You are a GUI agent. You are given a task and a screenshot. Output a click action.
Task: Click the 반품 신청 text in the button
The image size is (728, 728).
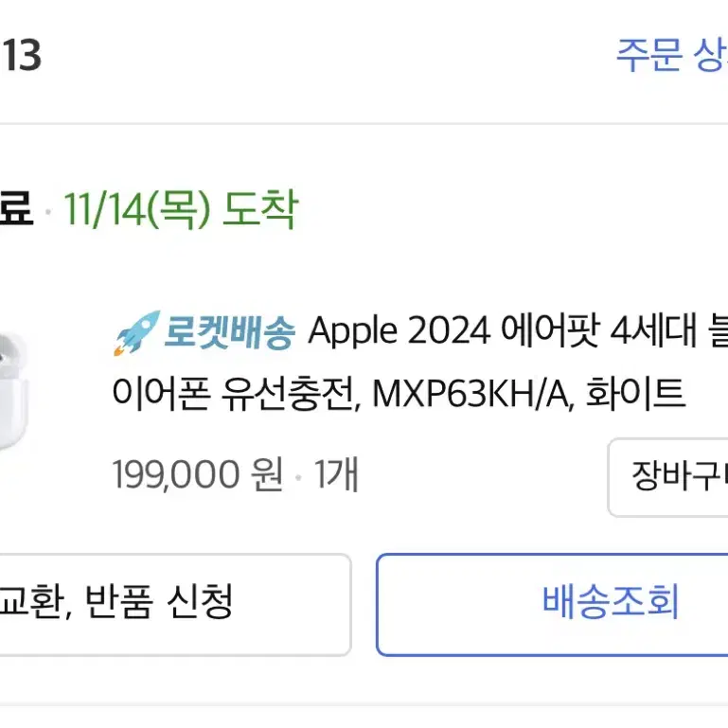click(159, 602)
